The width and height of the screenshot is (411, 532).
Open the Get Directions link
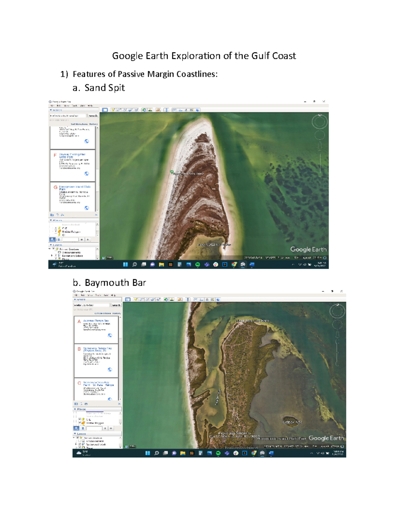coord(79,124)
